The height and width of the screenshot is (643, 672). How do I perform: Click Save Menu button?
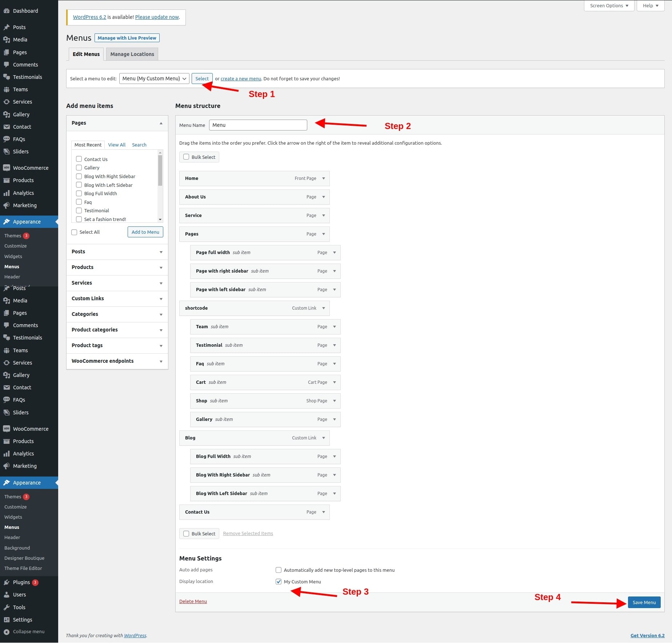[644, 602]
